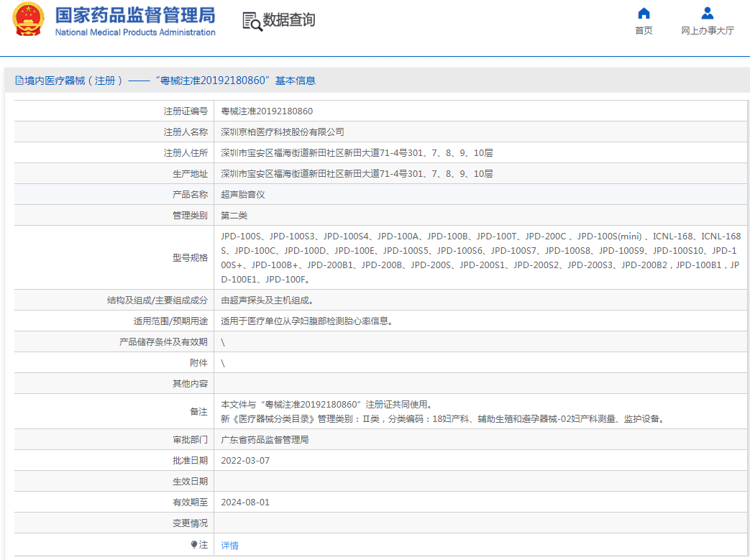
Task: Click the approving department 广东省药品监督管理局
Action: (x=264, y=439)
